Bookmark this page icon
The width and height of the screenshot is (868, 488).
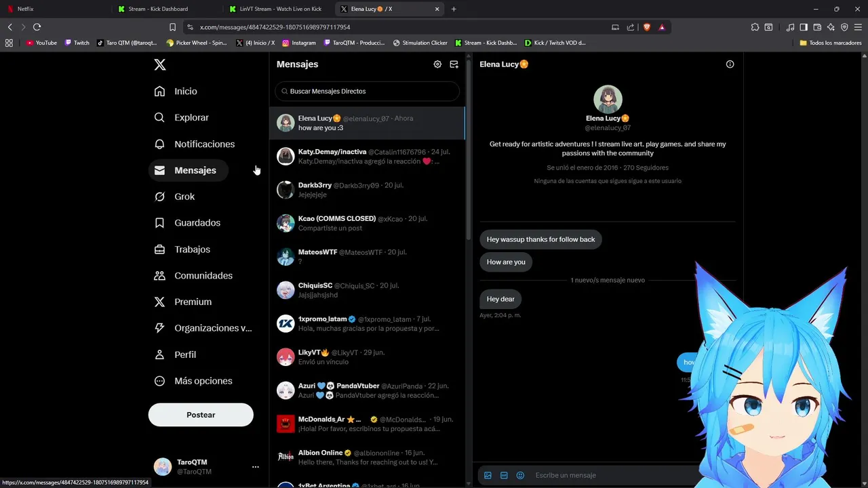click(172, 27)
